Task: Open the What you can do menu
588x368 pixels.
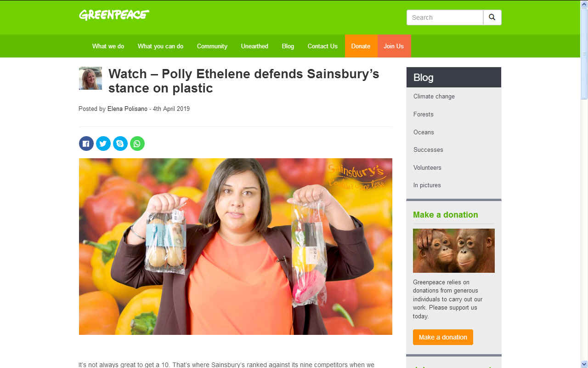Action: click(x=160, y=46)
